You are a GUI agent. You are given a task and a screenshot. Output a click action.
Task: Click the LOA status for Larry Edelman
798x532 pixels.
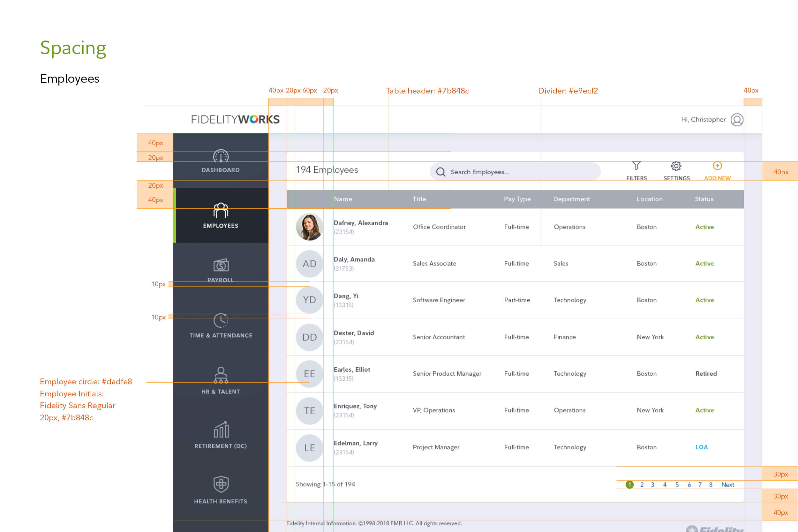[x=702, y=447]
